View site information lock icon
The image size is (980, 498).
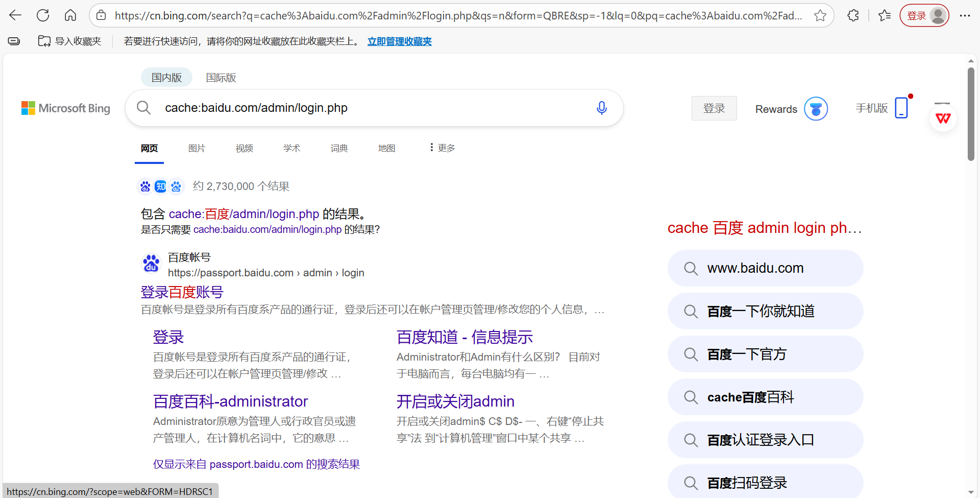coord(102,15)
